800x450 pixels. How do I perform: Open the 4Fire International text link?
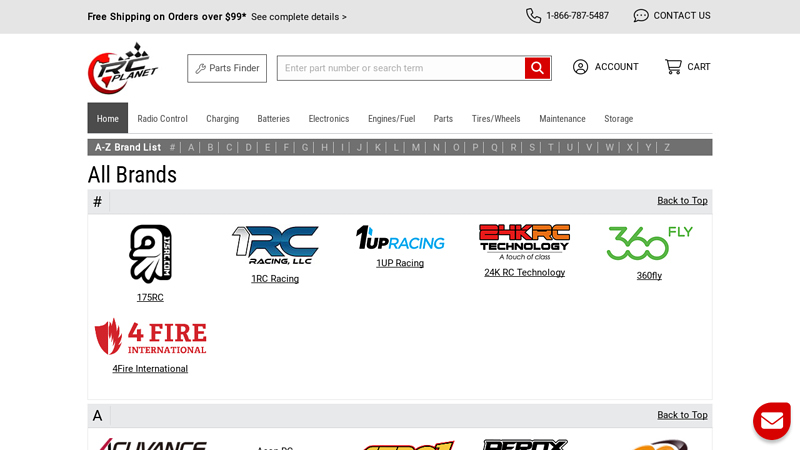coord(150,368)
